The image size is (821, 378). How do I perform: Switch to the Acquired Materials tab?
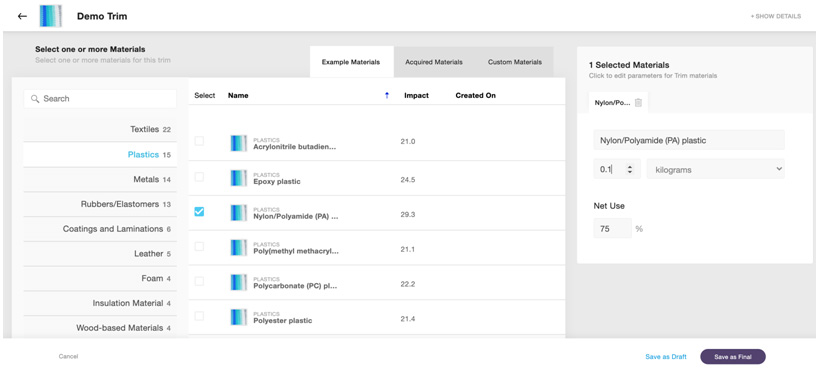coord(434,62)
